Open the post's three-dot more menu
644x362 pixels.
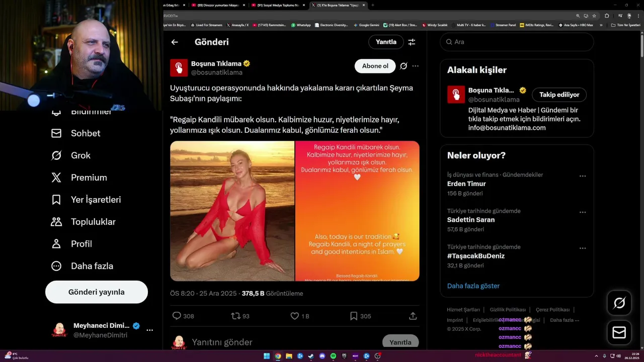click(x=415, y=66)
